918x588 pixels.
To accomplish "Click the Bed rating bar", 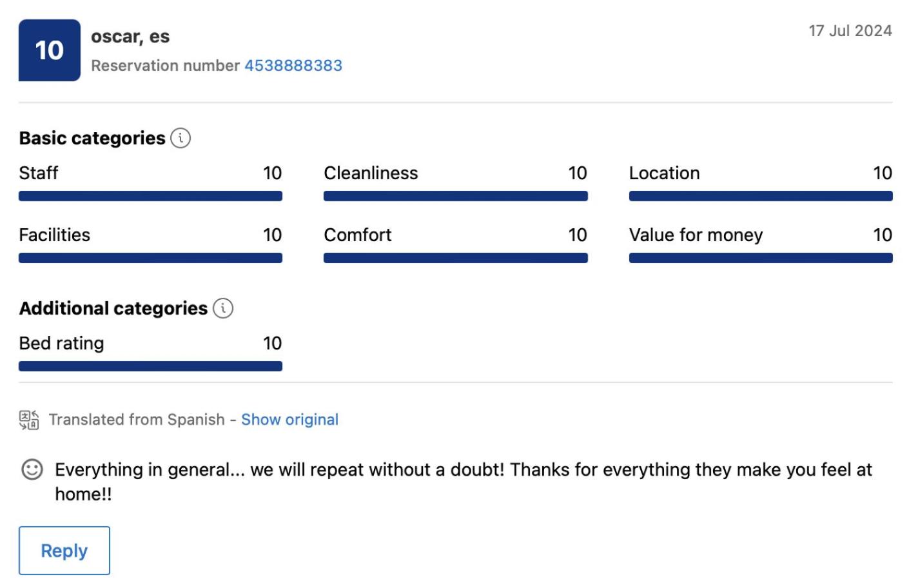I will (x=150, y=366).
